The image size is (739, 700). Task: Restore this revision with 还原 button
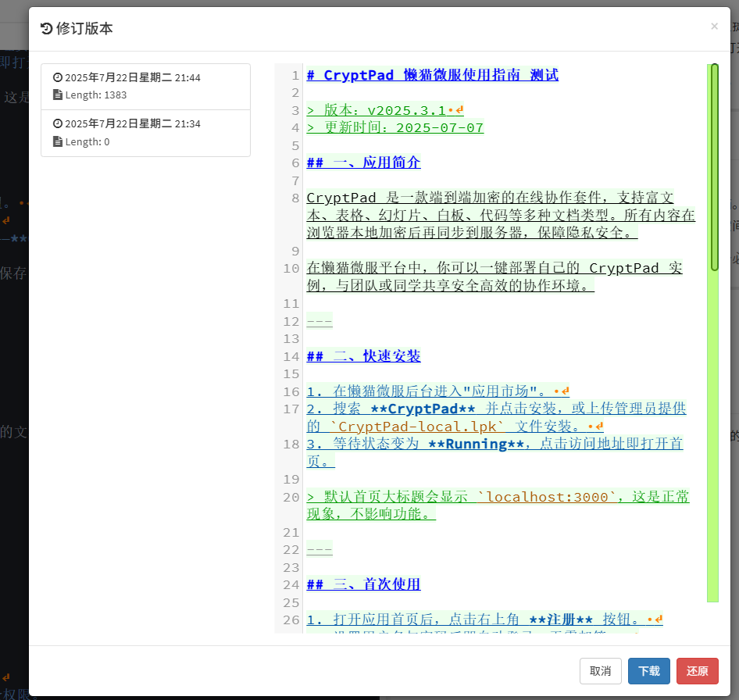click(x=698, y=671)
